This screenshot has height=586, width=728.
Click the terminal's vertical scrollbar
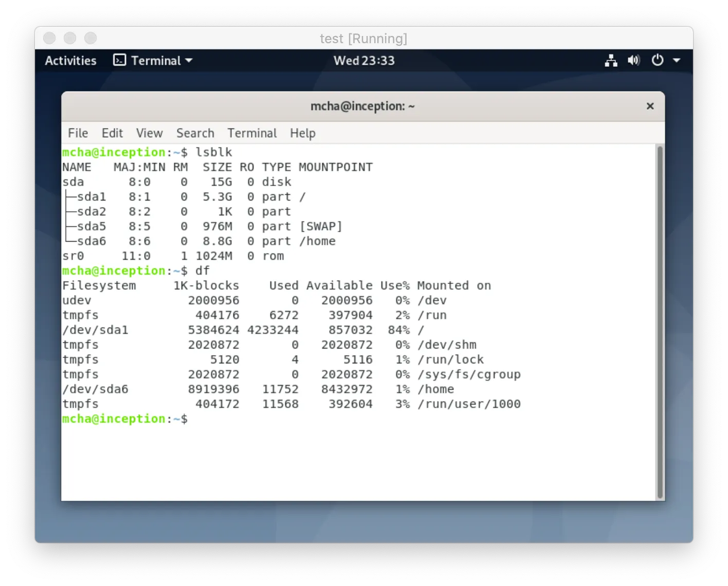(x=660, y=322)
